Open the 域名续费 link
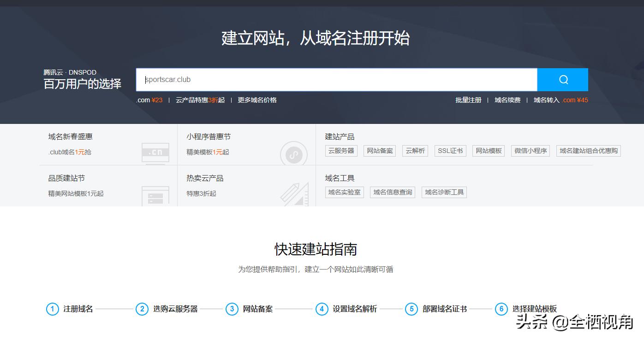This screenshot has width=644, height=340. click(507, 100)
